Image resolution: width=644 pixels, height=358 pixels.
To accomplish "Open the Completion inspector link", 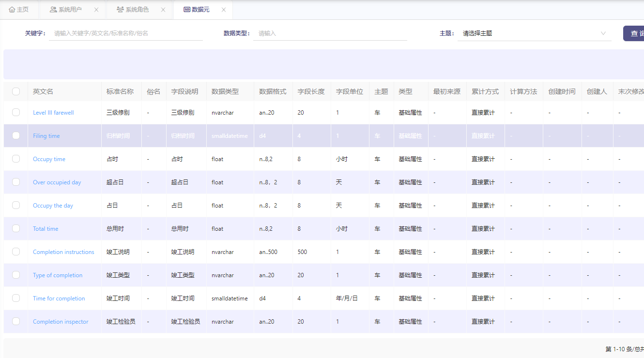I will click(x=61, y=322).
